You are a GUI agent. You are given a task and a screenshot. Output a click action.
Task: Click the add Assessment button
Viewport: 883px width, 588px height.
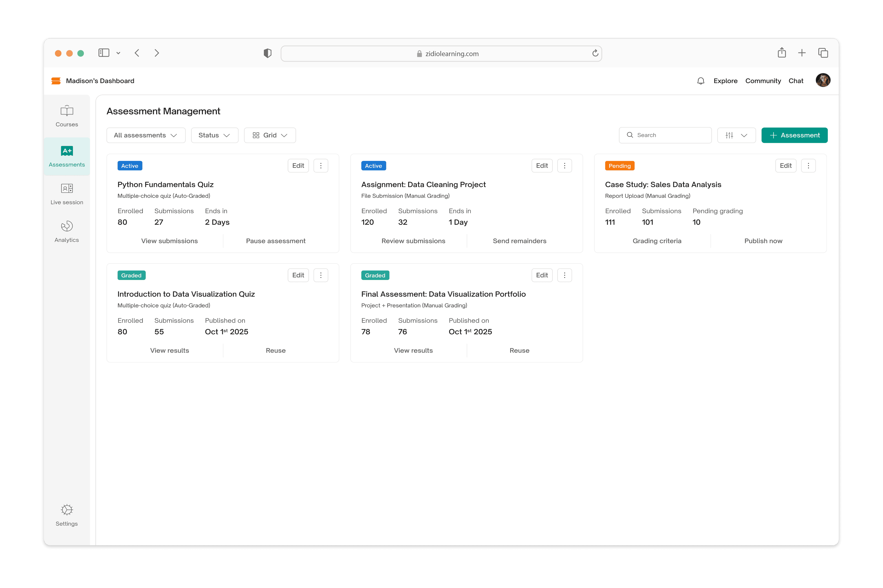[794, 135]
